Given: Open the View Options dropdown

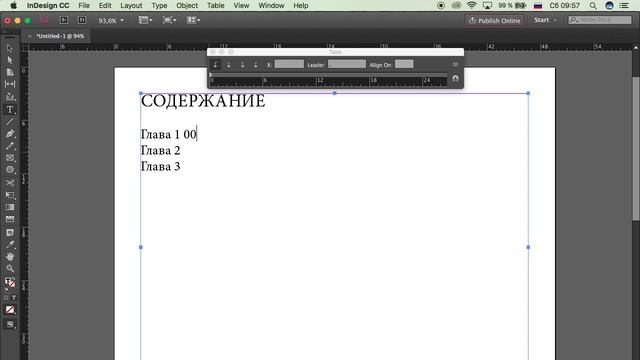Looking at the screenshot, I should (x=145, y=20).
